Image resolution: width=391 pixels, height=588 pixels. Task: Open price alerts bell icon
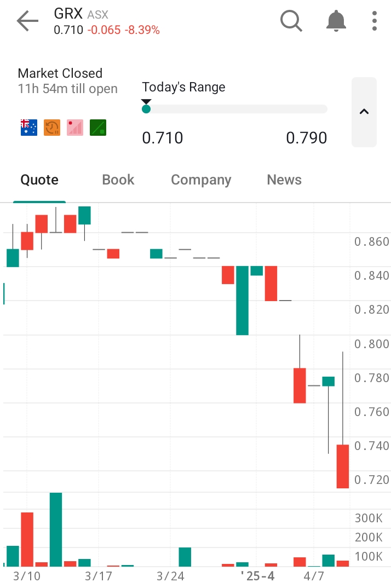point(336,21)
